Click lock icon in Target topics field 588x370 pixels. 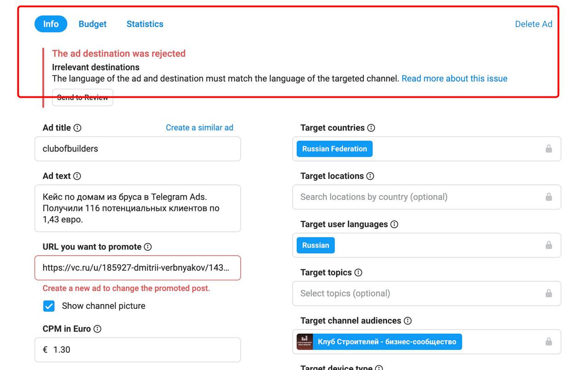coord(548,294)
